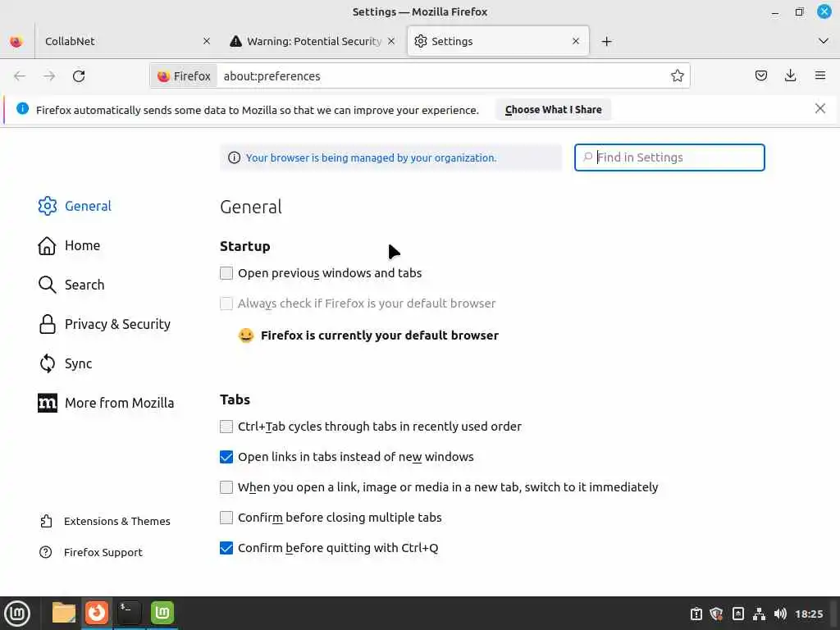Click the info icon in notification bar
Image resolution: width=840 pixels, height=630 pixels.
(x=22, y=109)
